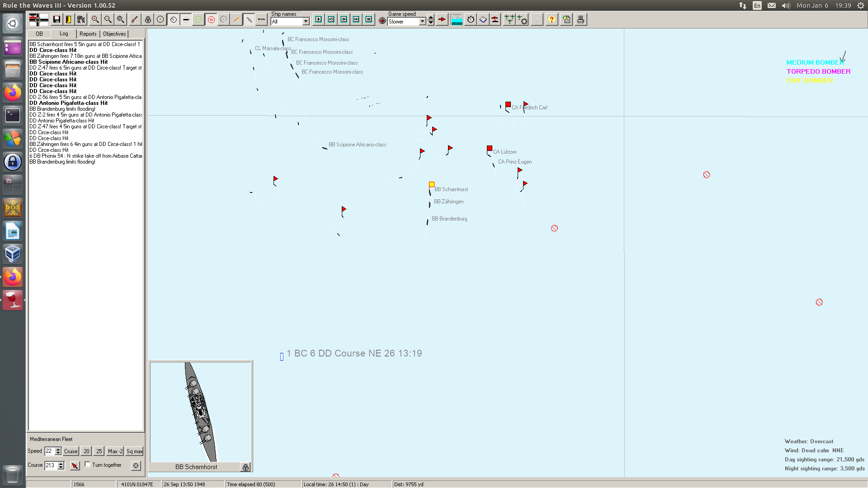Switch to the Log tab
Image resolution: width=868 pixels, height=488 pixels.
[x=64, y=33]
